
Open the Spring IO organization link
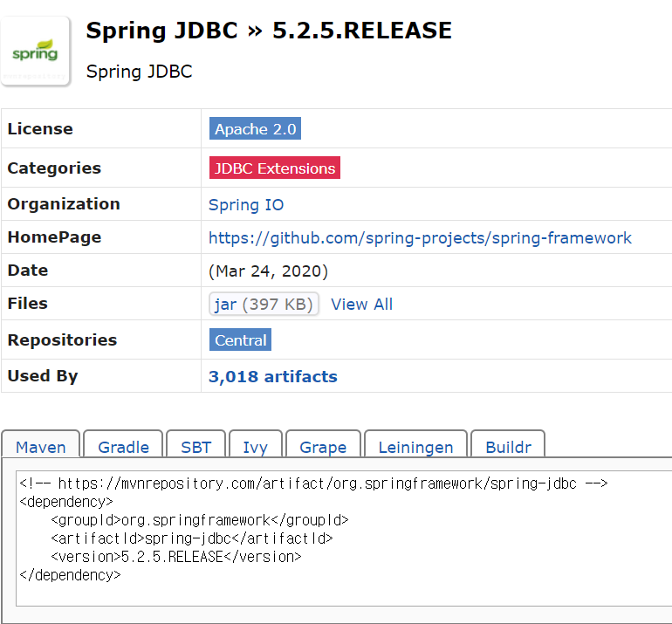pos(246,205)
